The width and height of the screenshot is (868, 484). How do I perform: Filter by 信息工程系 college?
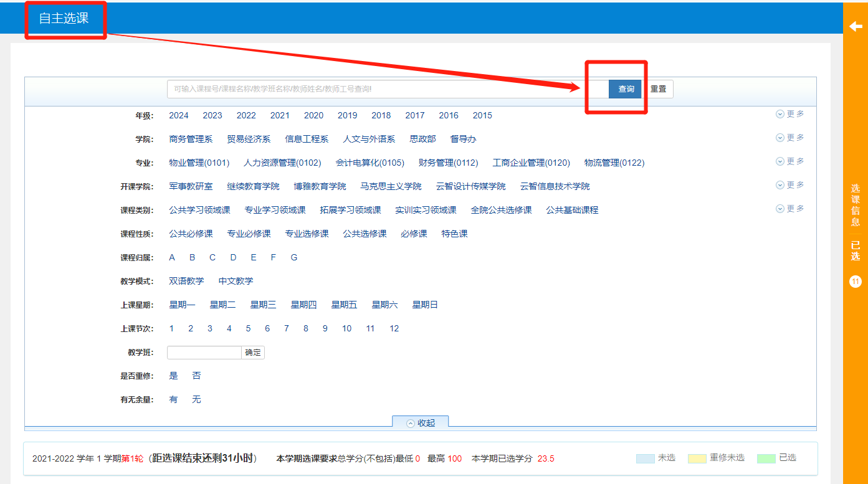click(x=307, y=139)
